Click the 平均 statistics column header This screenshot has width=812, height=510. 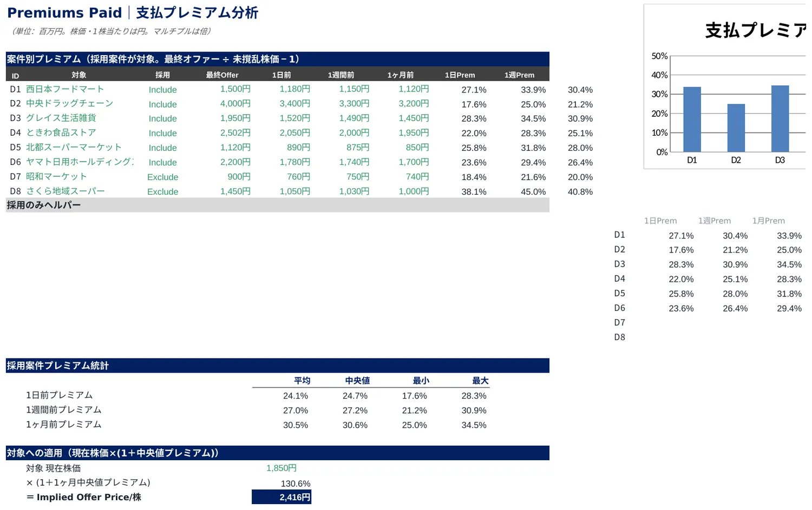(x=302, y=381)
